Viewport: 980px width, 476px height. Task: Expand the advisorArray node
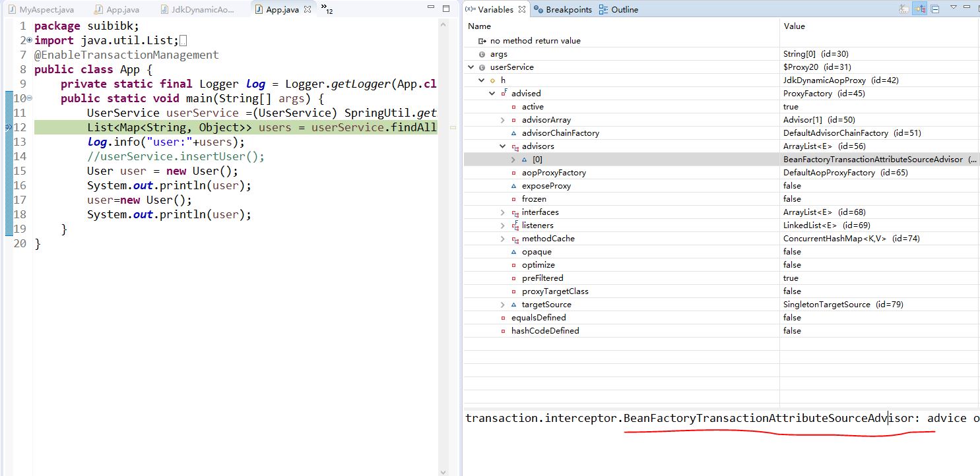click(502, 120)
